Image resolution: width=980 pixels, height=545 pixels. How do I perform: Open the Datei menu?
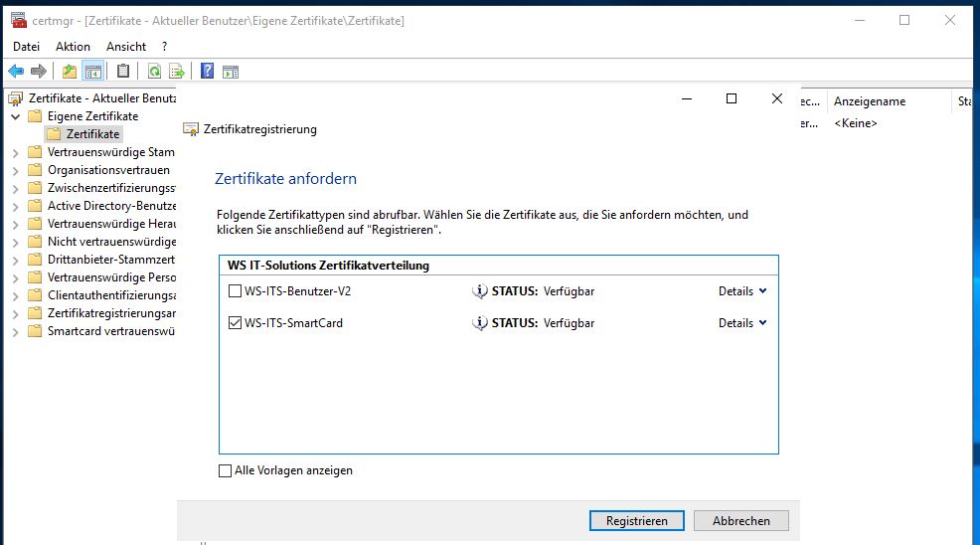click(x=26, y=47)
